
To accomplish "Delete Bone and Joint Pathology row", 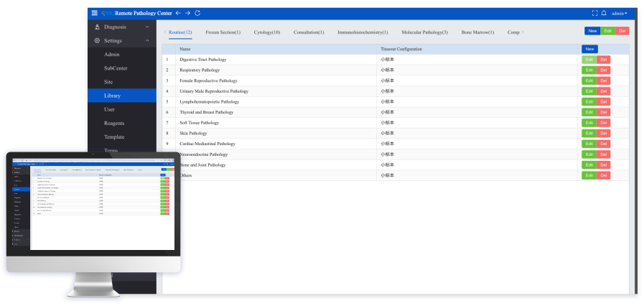I will coord(603,164).
